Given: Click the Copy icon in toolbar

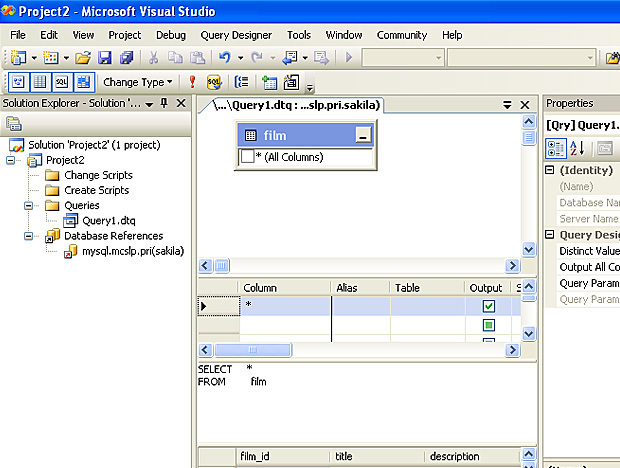Looking at the screenshot, I should point(175,58).
